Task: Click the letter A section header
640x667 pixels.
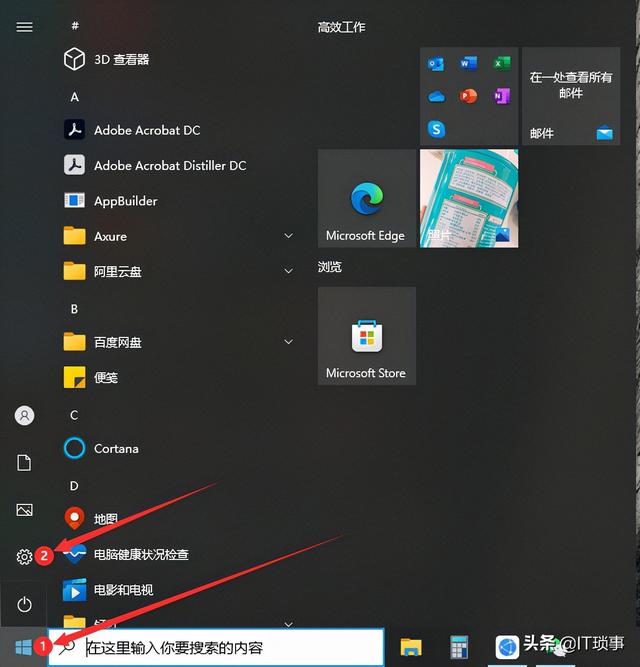Action: click(74, 97)
